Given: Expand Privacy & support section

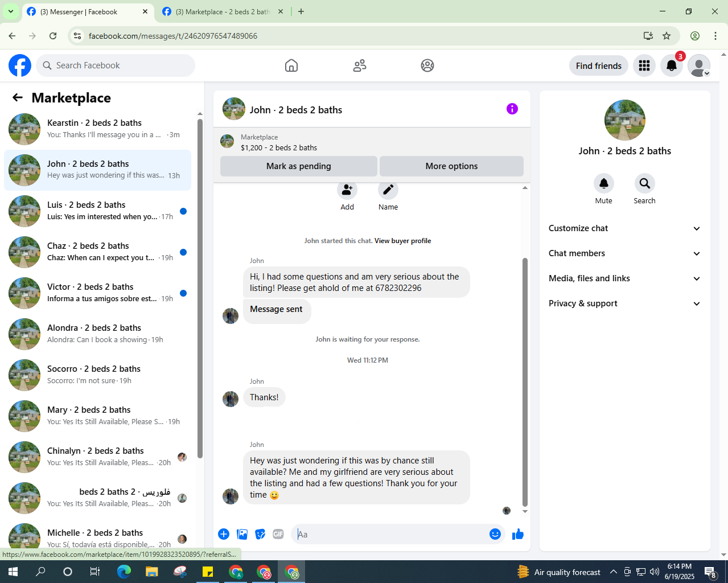Looking at the screenshot, I should coord(625,303).
